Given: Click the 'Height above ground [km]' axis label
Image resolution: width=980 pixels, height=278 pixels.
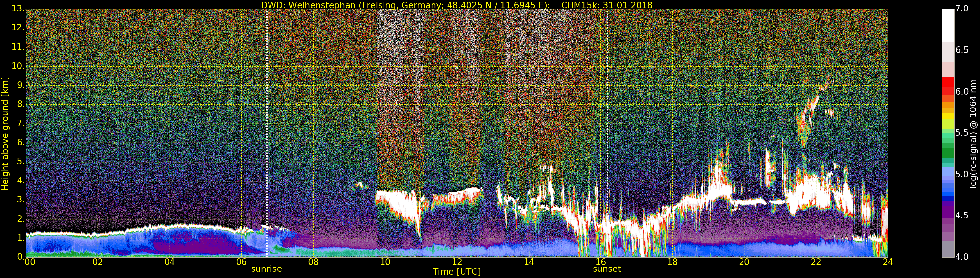Looking at the screenshot, I should point(5,134).
